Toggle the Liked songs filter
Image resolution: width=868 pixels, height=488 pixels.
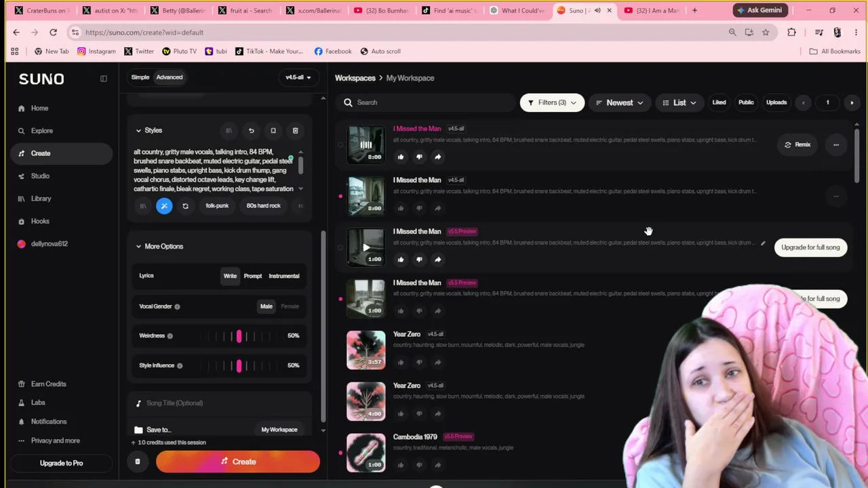[719, 102]
